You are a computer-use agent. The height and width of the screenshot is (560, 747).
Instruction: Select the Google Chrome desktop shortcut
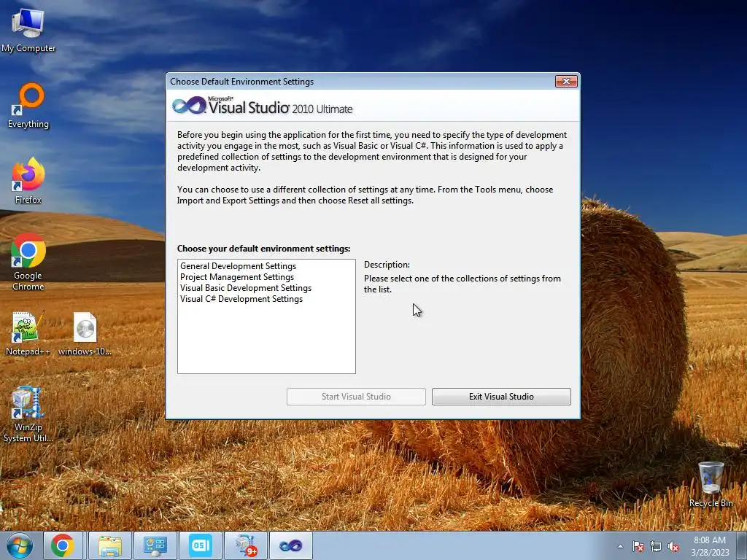click(28, 262)
